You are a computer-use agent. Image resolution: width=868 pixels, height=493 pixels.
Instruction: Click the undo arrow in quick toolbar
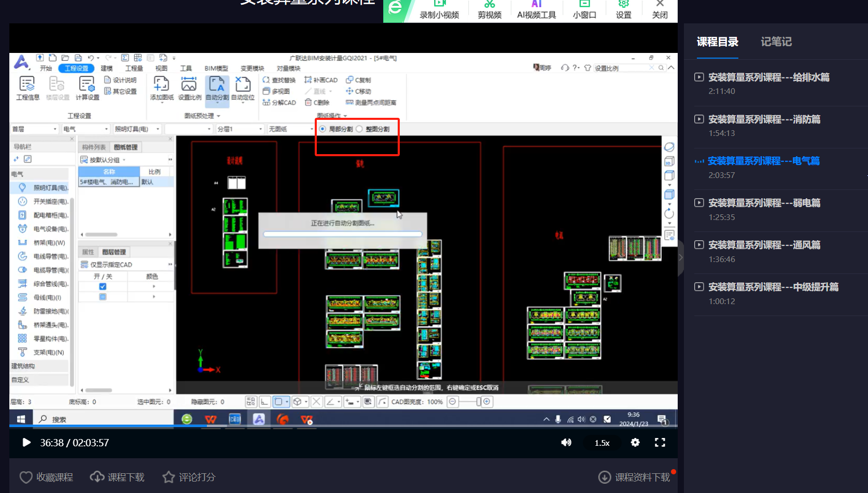tap(91, 58)
